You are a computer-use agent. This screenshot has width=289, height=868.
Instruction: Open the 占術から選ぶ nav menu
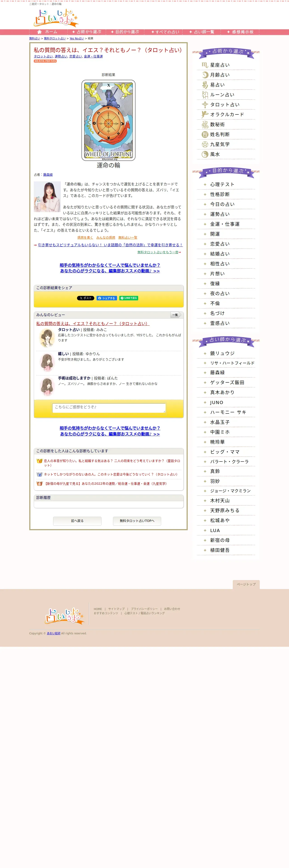87,32
